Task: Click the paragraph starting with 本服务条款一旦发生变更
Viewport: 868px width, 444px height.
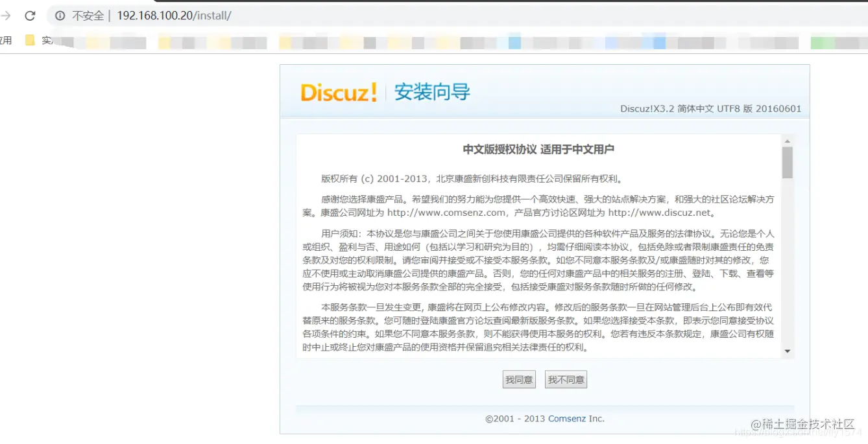Action: (538, 327)
